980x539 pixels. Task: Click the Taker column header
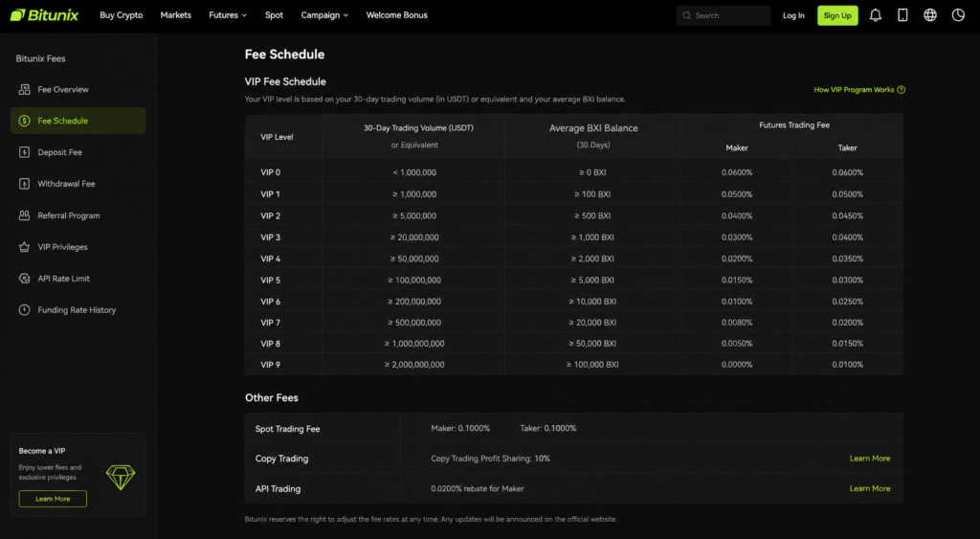848,148
